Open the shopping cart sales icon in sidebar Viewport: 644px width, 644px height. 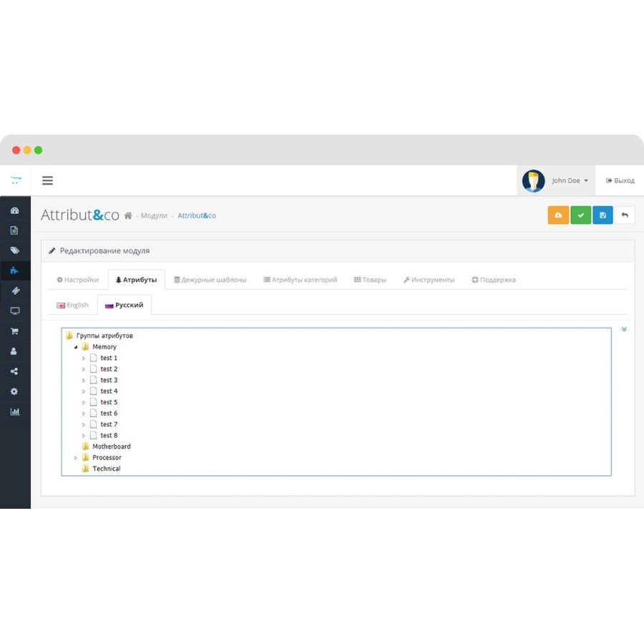[14, 331]
